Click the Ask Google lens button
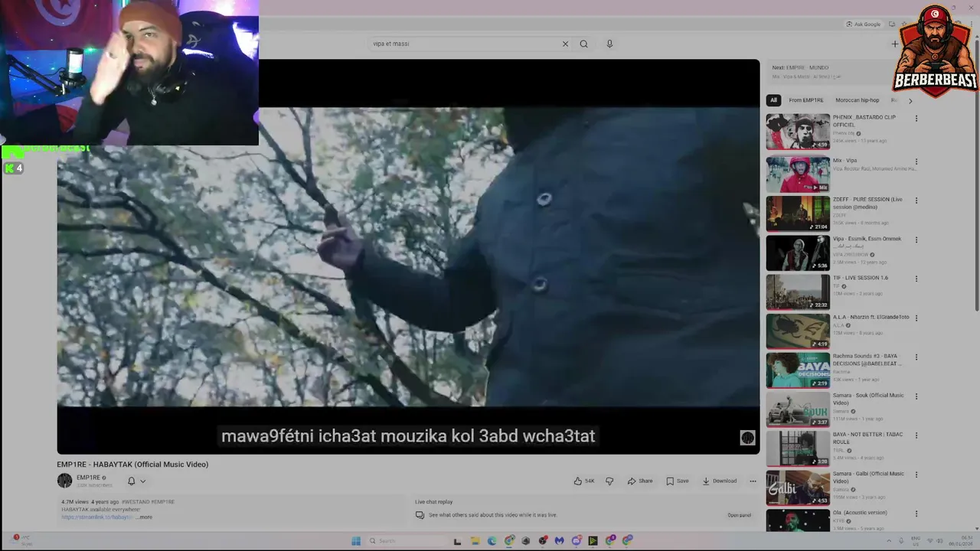Screen dimensions: 980x551 click(x=863, y=24)
